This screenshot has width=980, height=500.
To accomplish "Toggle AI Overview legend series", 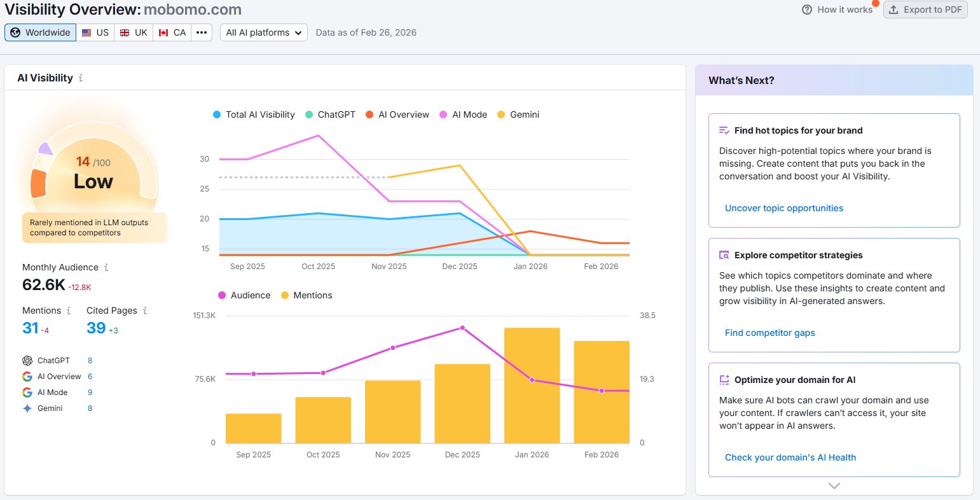I will (x=397, y=115).
